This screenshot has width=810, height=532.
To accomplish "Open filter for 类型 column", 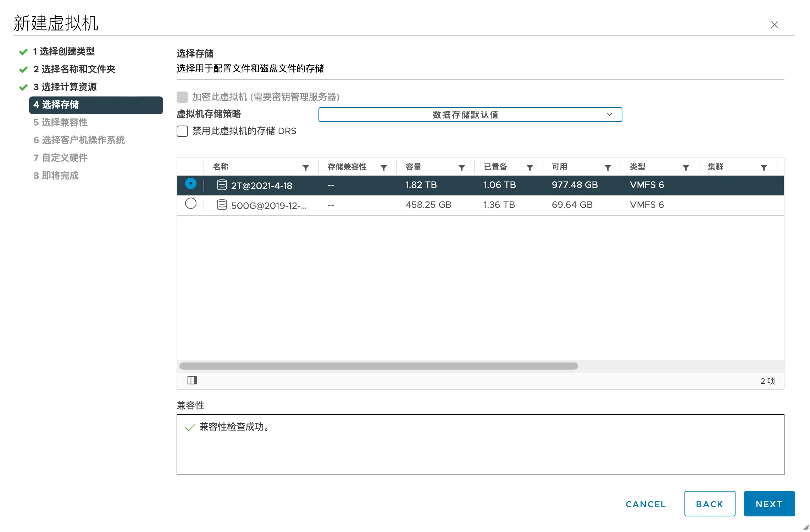I will (686, 168).
